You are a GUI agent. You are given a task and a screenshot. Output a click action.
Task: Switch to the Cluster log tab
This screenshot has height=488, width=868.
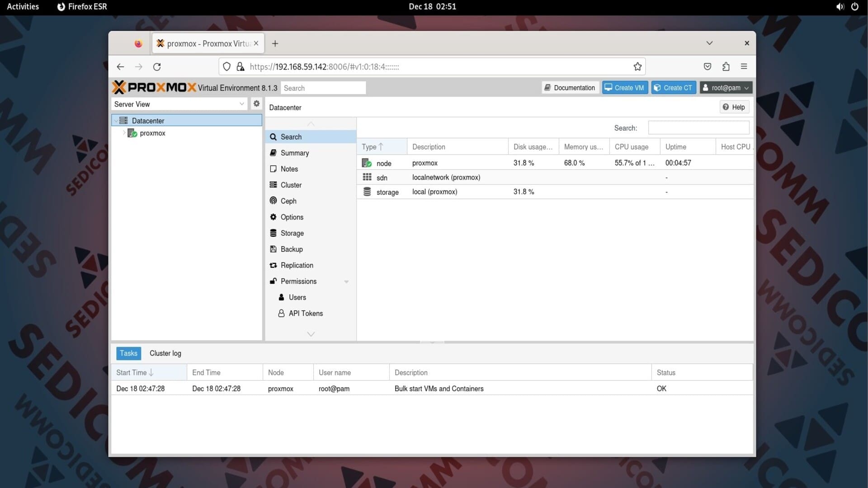[165, 353]
